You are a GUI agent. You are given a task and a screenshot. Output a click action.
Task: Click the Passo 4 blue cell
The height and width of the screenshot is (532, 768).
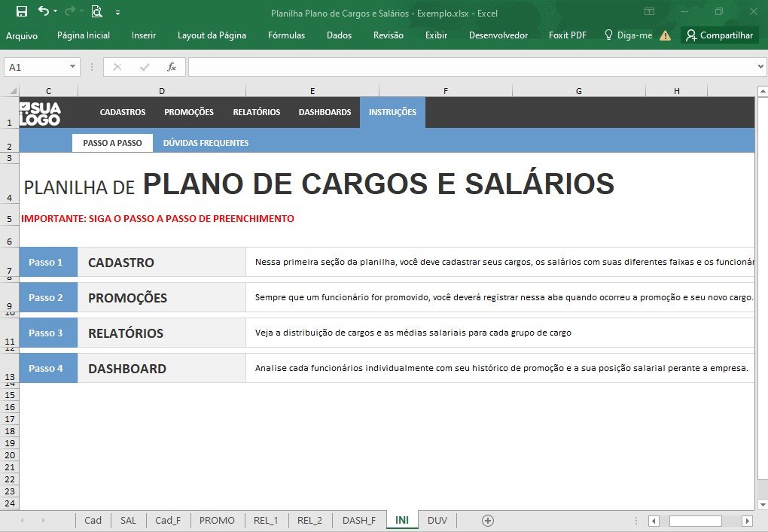(48, 368)
